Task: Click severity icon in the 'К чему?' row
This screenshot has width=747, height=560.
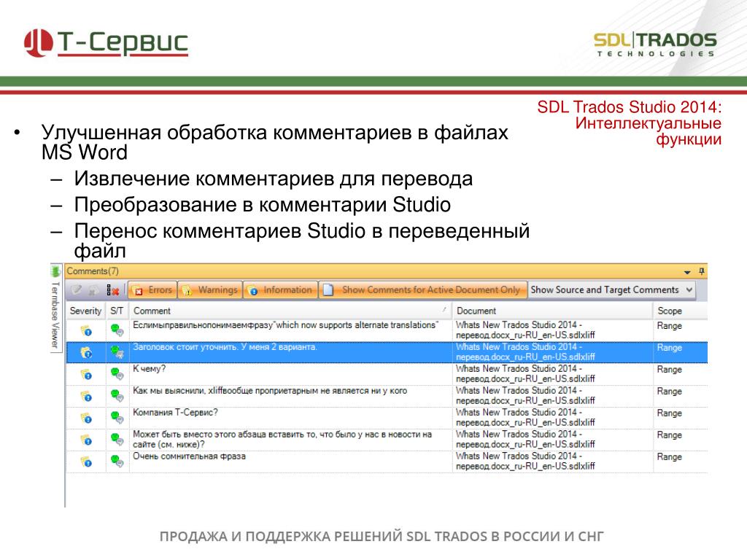Action: click(86, 374)
